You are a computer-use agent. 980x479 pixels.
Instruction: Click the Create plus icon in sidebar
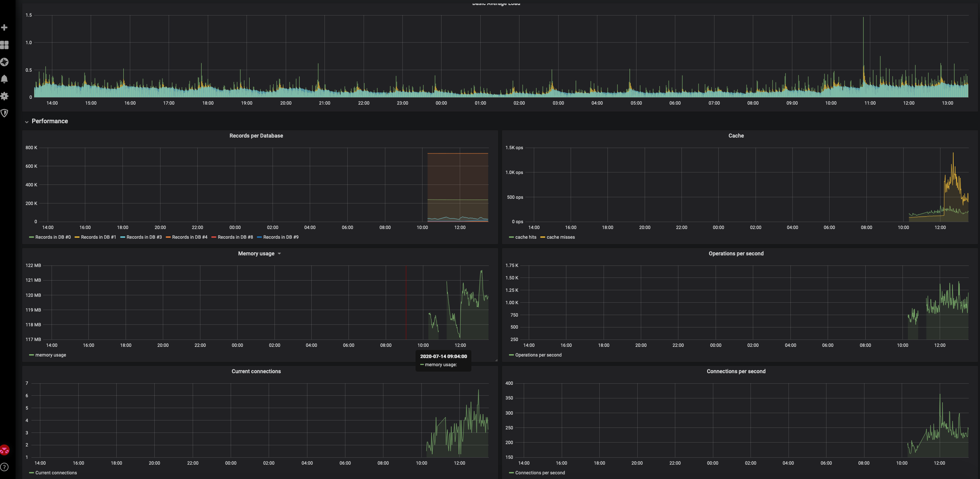[4, 28]
